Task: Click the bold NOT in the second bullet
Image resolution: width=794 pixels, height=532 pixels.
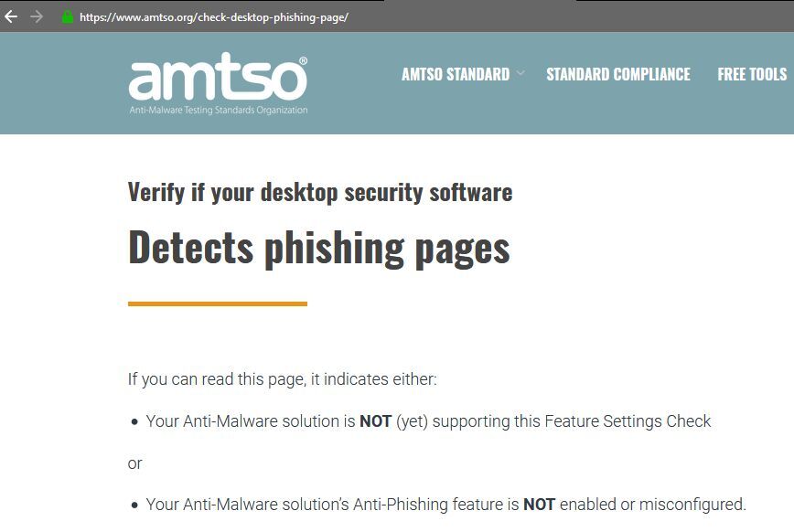Action: pyautogui.click(x=539, y=505)
